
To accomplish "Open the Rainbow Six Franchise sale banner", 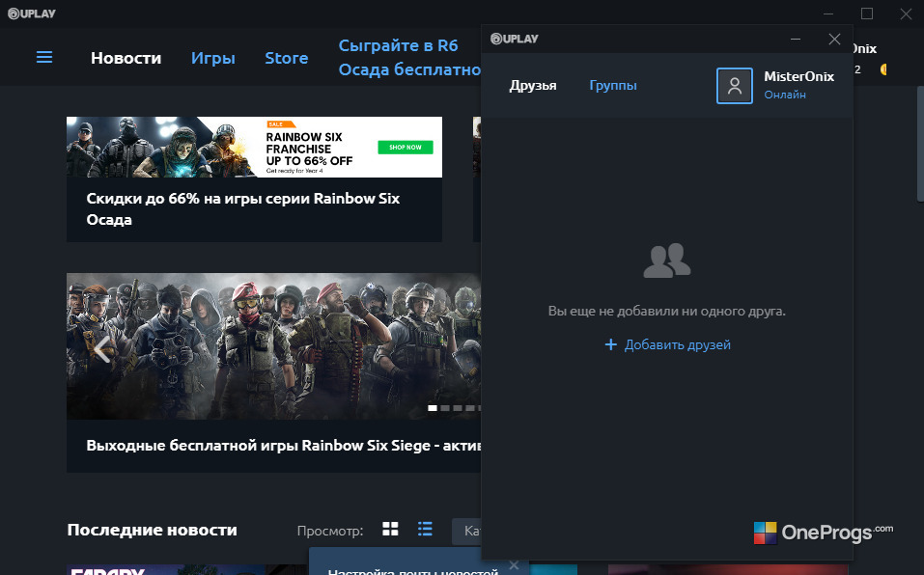I will tap(254, 148).
